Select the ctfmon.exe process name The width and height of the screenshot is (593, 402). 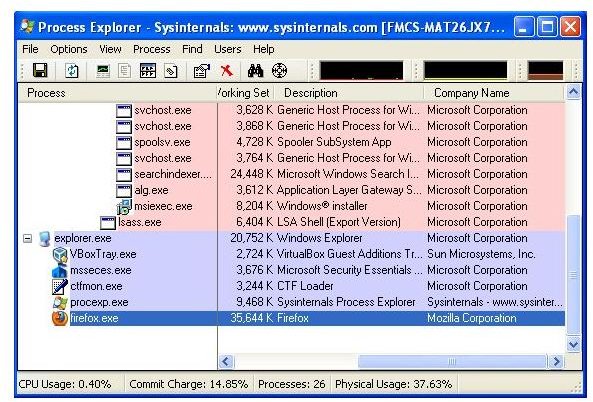click(x=96, y=286)
